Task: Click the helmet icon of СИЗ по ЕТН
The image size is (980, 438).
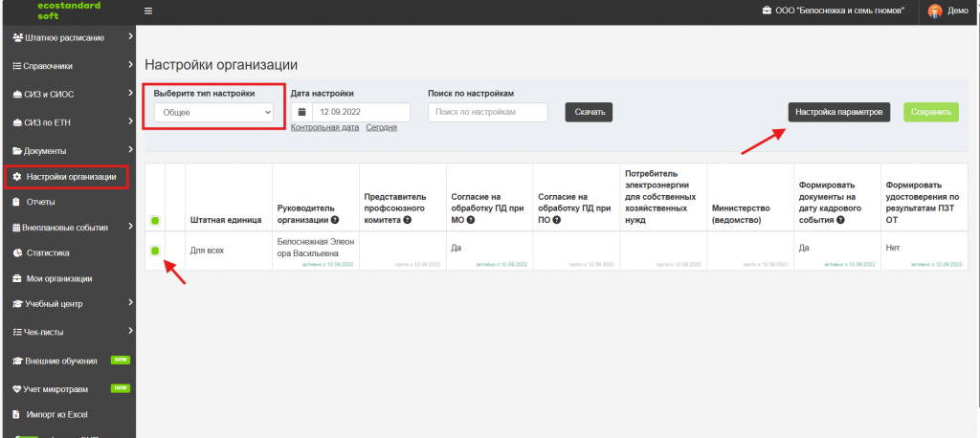Action: point(18,122)
